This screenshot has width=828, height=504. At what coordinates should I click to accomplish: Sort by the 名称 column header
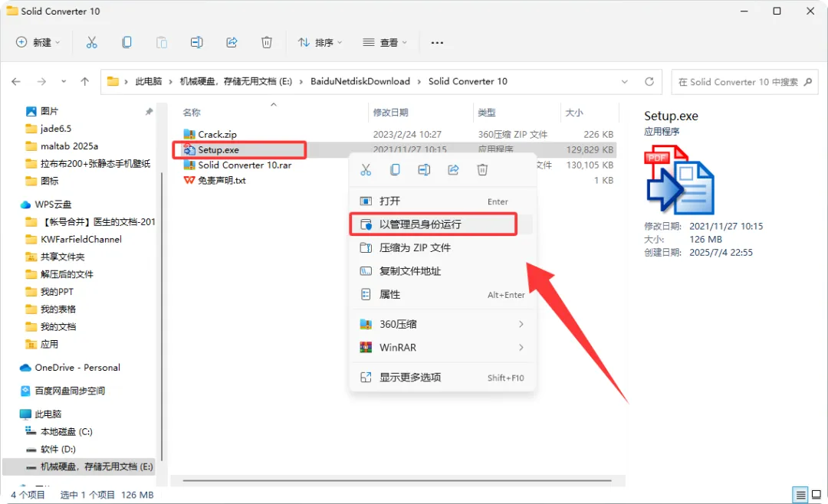coord(192,113)
